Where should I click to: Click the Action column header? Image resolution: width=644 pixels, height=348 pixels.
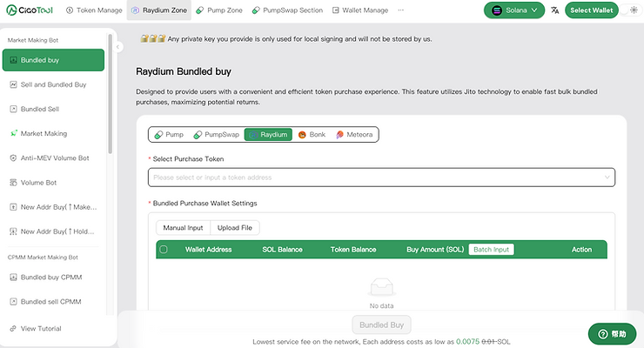pyautogui.click(x=581, y=250)
